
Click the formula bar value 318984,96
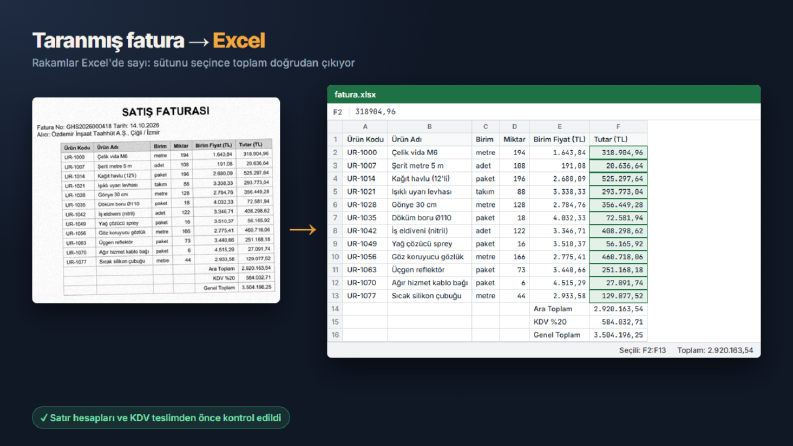click(x=375, y=112)
